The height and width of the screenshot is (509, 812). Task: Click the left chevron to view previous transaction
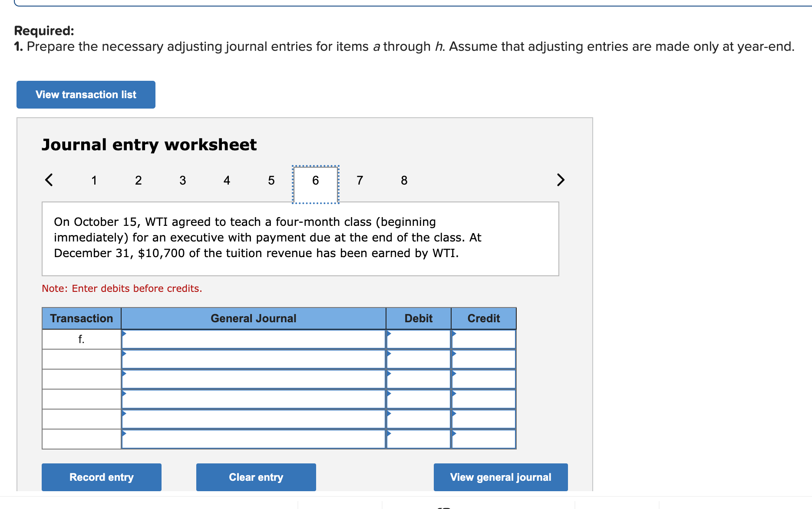[x=49, y=180]
